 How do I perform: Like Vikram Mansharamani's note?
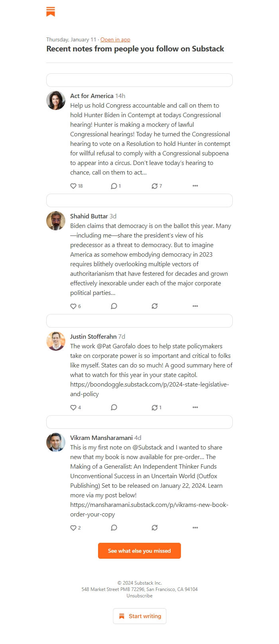[74, 528]
